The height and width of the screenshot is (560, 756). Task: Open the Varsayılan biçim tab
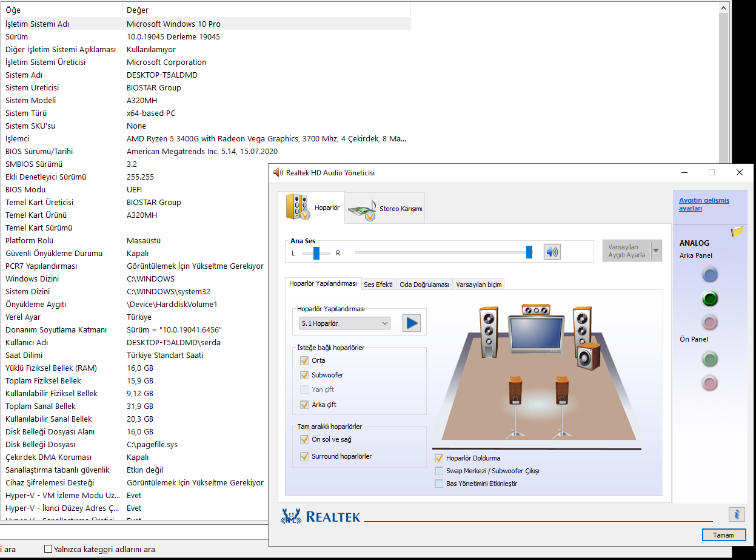(478, 285)
